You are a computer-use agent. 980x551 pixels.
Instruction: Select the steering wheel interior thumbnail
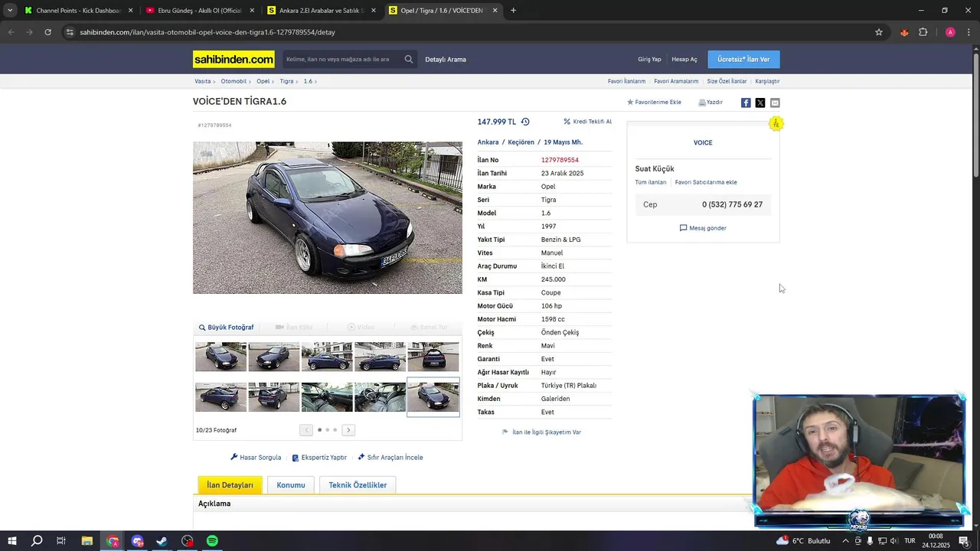[x=380, y=397]
